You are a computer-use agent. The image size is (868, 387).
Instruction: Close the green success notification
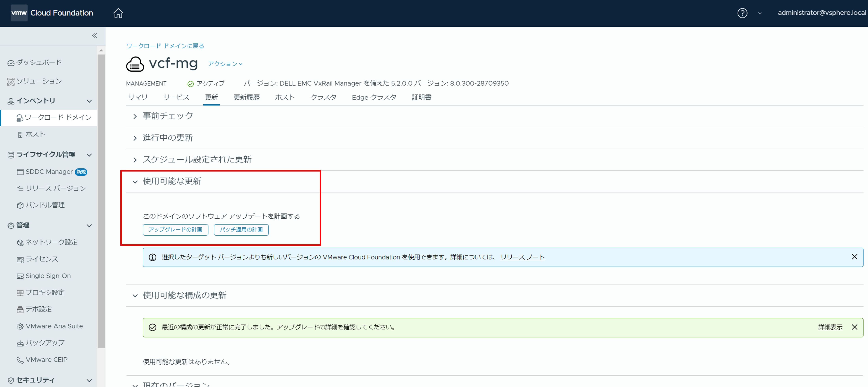[854, 327]
